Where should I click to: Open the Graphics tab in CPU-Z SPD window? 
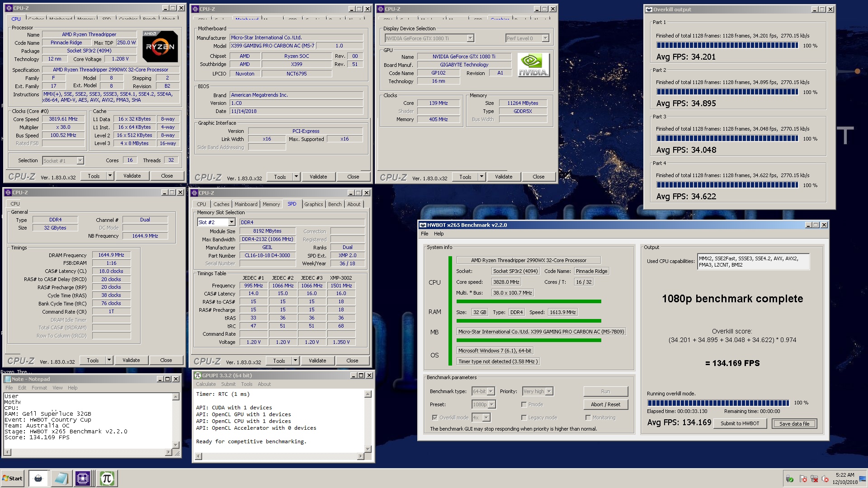pos(313,205)
